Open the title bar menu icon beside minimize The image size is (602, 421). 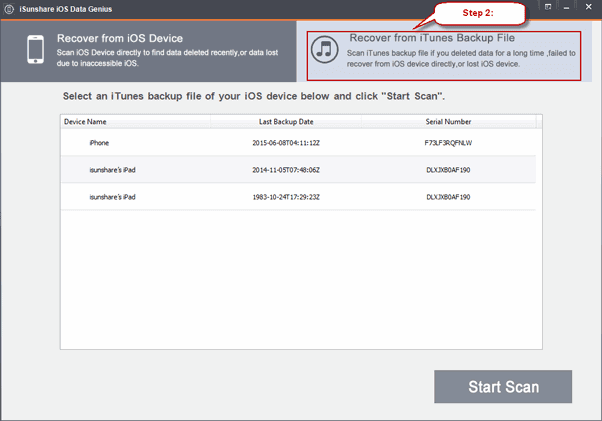pyautogui.click(x=548, y=7)
